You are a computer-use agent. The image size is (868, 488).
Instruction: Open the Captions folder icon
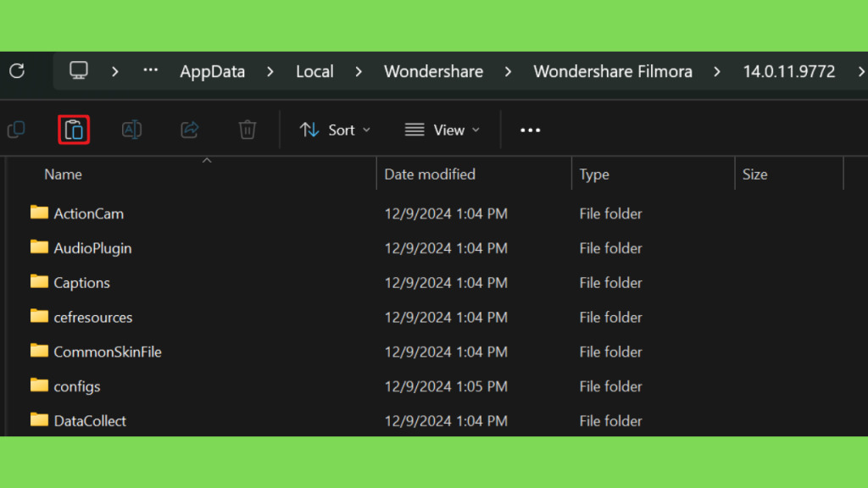point(39,281)
